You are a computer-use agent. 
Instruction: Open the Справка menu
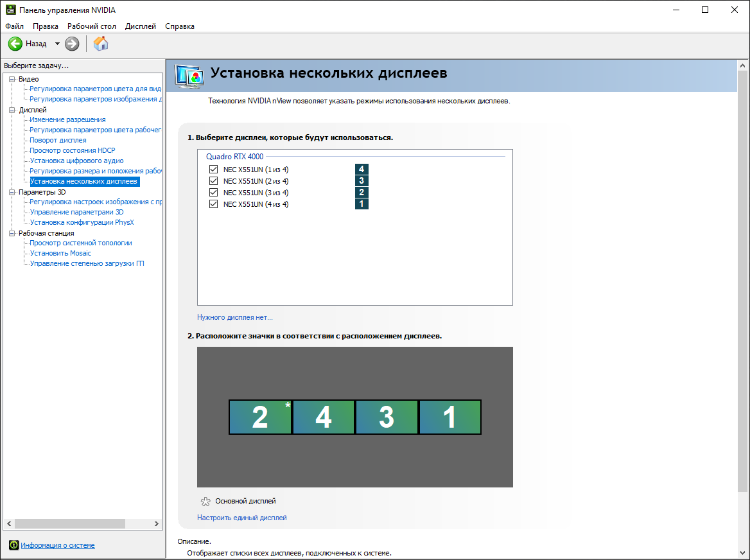(180, 26)
